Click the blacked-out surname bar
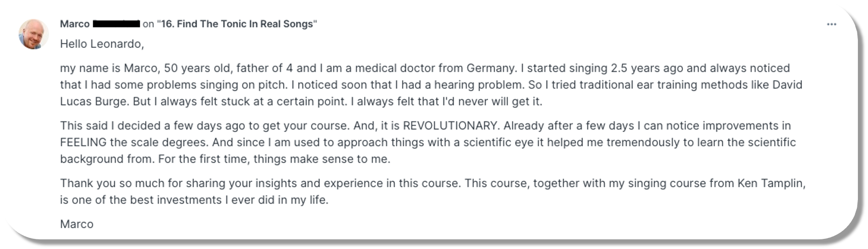Image resolution: width=868 pixels, height=249 pixels. tap(116, 24)
